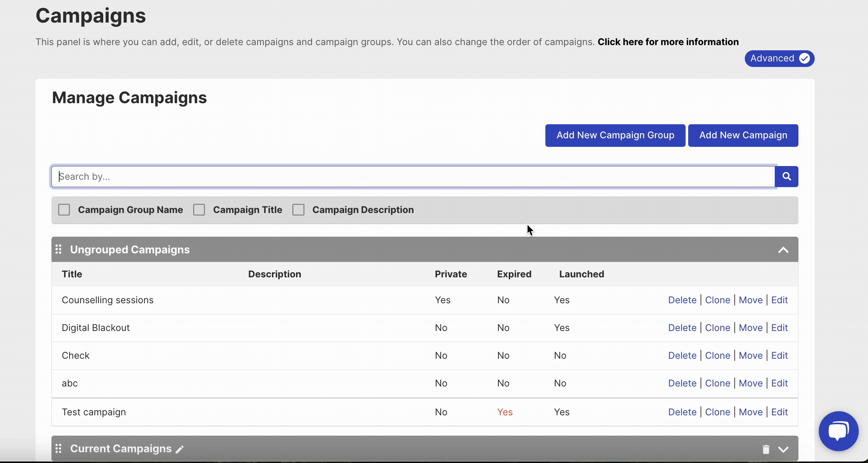Click the Current Campaigns trash icon
Image resolution: width=868 pixels, height=463 pixels.
tap(766, 449)
